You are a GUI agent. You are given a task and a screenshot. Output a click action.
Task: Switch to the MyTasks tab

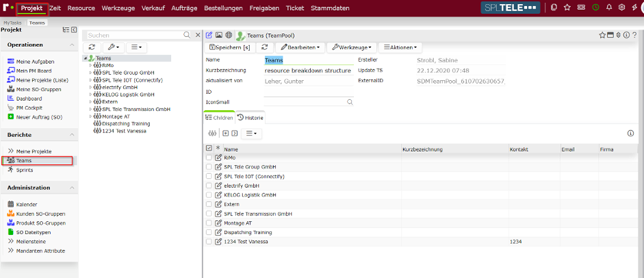pos(12,22)
